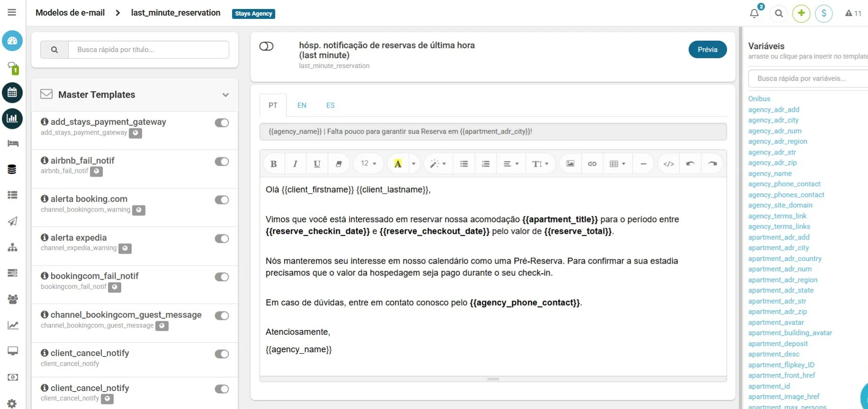This screenshot has height=409, width=868.
Task: Switch to the EN language tab
Action: 302,106
